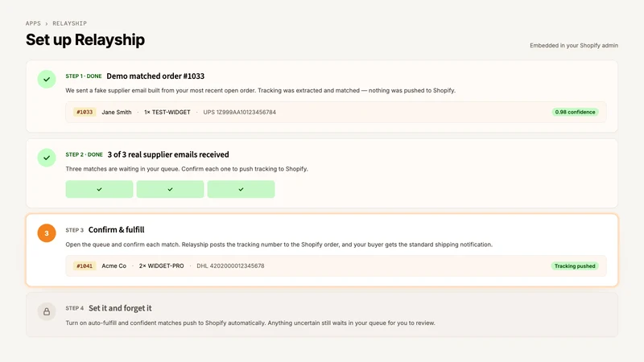Click the customer name Acme Co

point(114,266)
